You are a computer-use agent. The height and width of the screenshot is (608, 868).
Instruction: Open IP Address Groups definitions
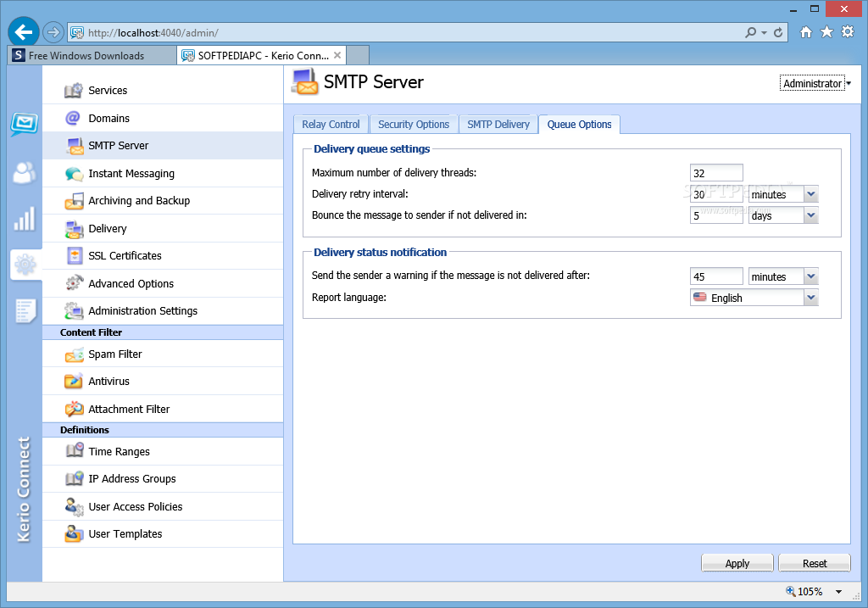[x=163, y=479]
